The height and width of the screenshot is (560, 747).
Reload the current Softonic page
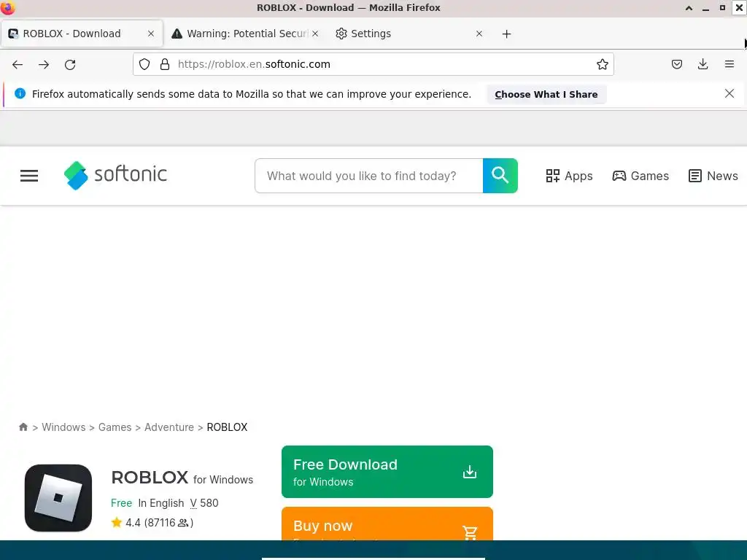pyautogui.click(x=70, y=65)
